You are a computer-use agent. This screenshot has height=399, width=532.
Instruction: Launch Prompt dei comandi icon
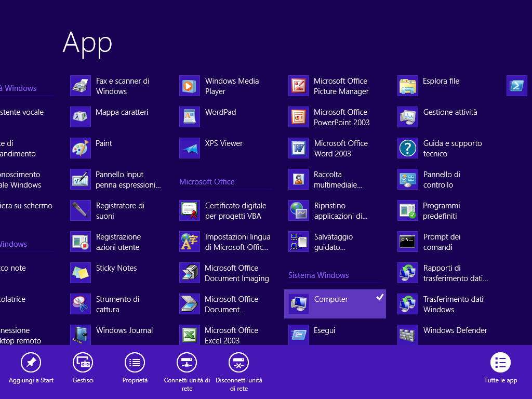pyautogui.click(x=408, y=242)
